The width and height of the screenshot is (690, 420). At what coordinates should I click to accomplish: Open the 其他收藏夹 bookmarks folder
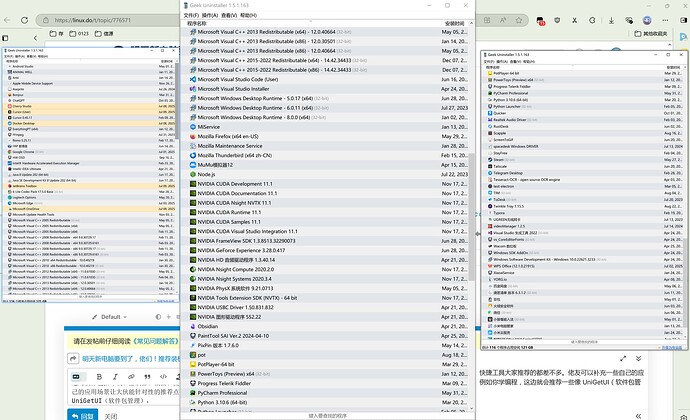click(651, 33)
